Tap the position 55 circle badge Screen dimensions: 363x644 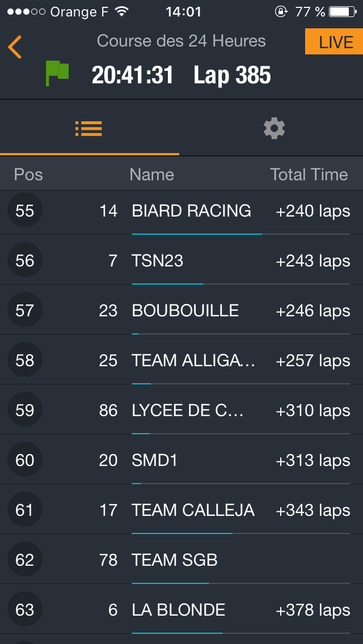point(24,211)
